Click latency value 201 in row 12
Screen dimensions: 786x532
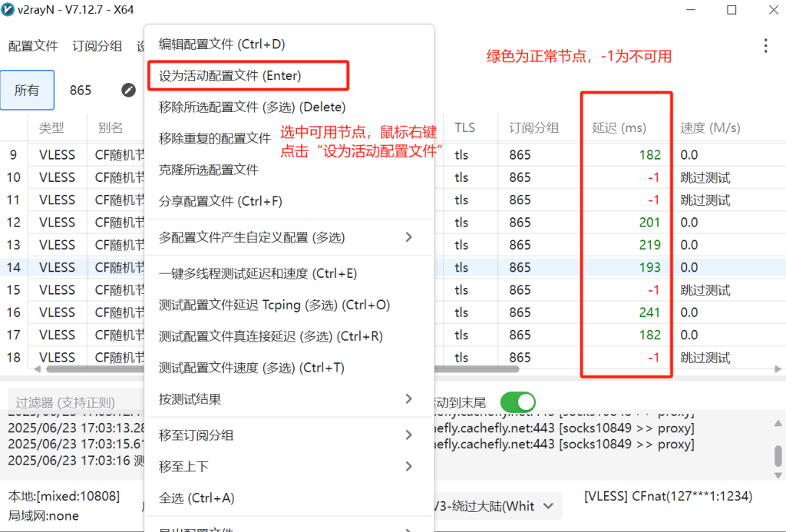click(x=649, y=223)
